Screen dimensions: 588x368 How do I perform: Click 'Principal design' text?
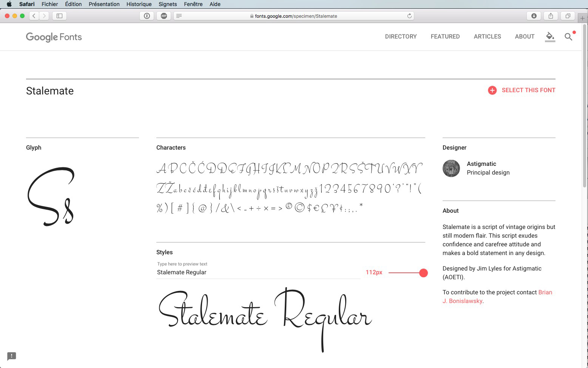[x=488, y=173]
